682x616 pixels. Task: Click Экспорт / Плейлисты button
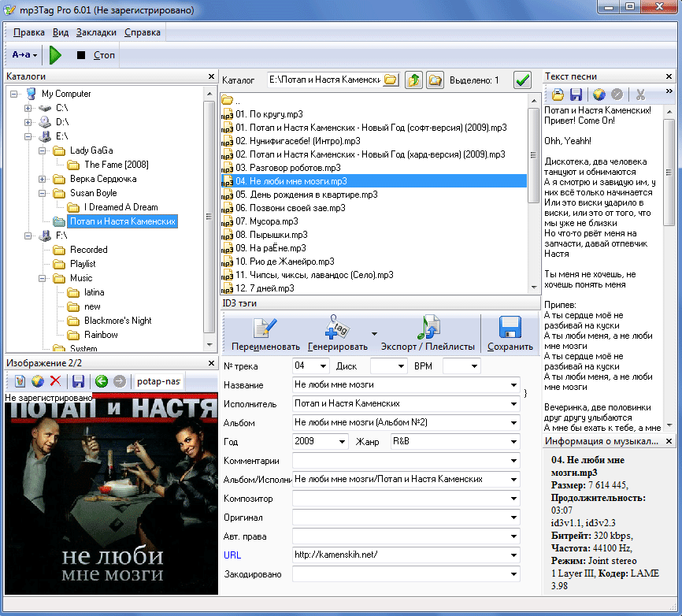428,334
